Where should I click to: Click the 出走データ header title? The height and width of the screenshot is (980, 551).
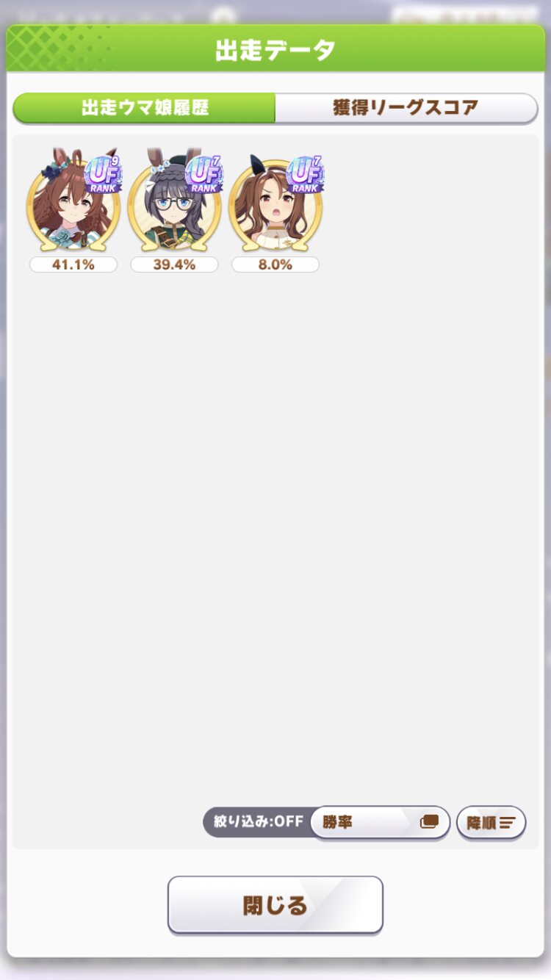click(x=275, y=50)
